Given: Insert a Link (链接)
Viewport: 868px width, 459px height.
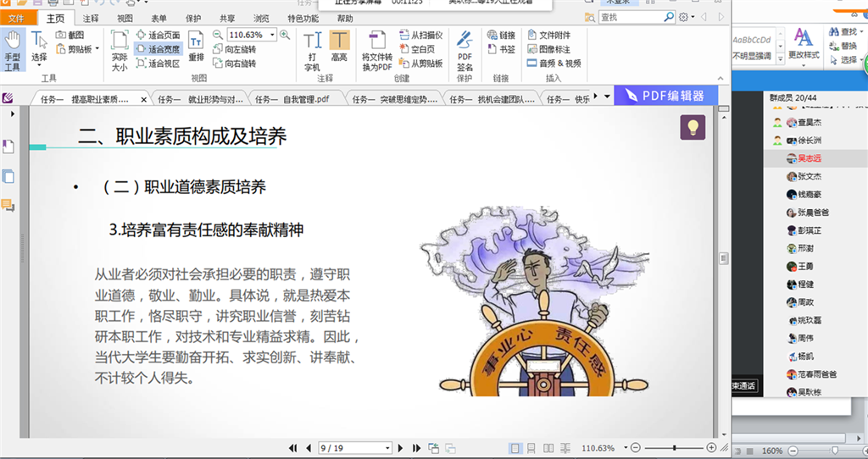Looking at the screenshot, I should [501, 35].
